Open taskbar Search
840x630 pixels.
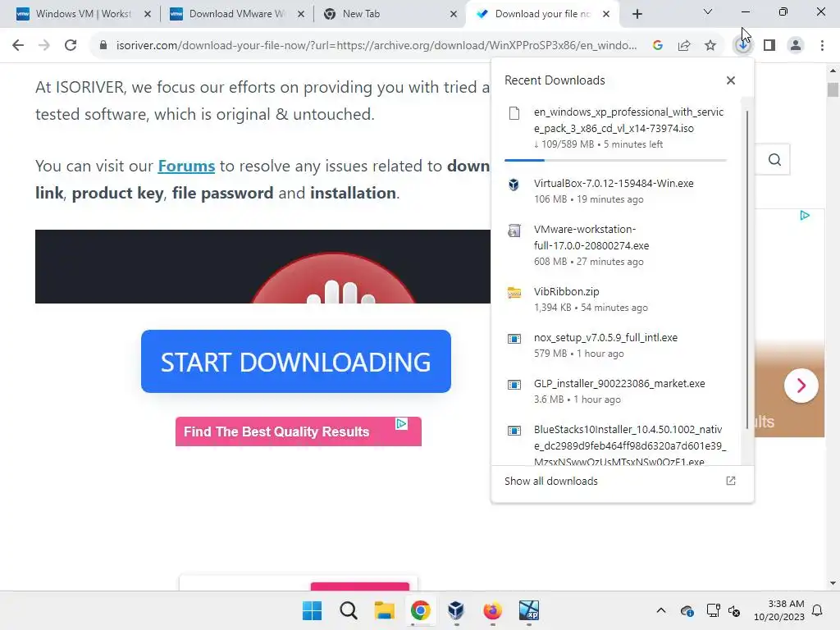(x=348, y=610)
